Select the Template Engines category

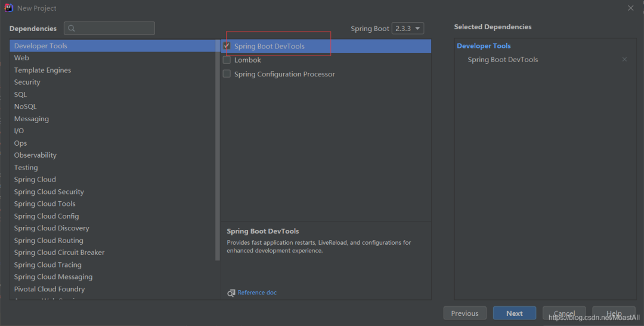(42, 70)
